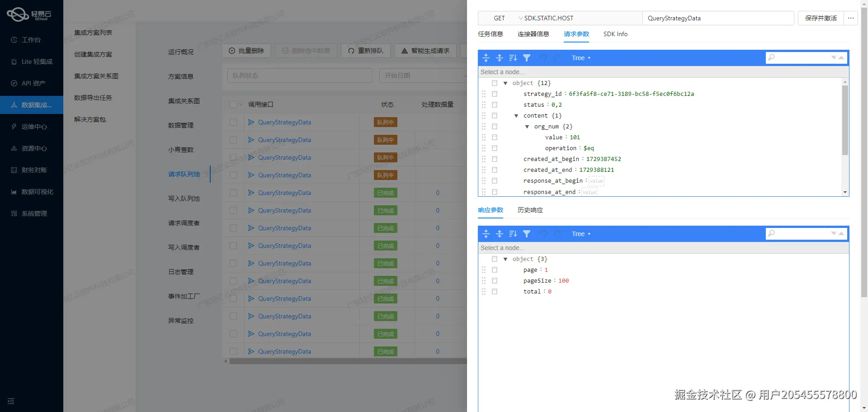
Task: Click the 批量删除 button
Action: [246, 51]
